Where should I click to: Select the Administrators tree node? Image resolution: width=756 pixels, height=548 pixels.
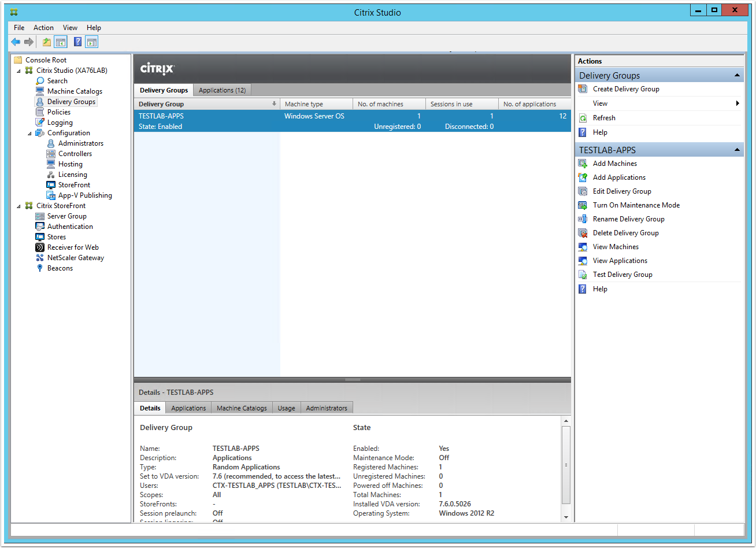[81, 143]
